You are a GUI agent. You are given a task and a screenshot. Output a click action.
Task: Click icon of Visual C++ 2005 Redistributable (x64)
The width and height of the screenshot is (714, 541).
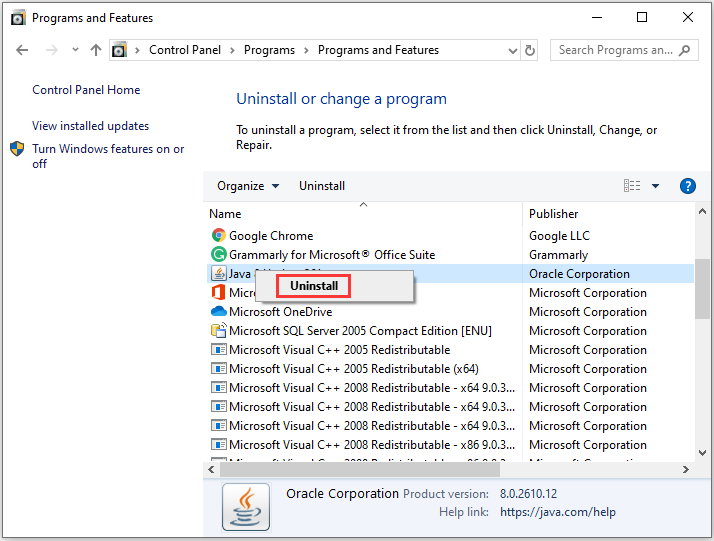pos(219,368)
